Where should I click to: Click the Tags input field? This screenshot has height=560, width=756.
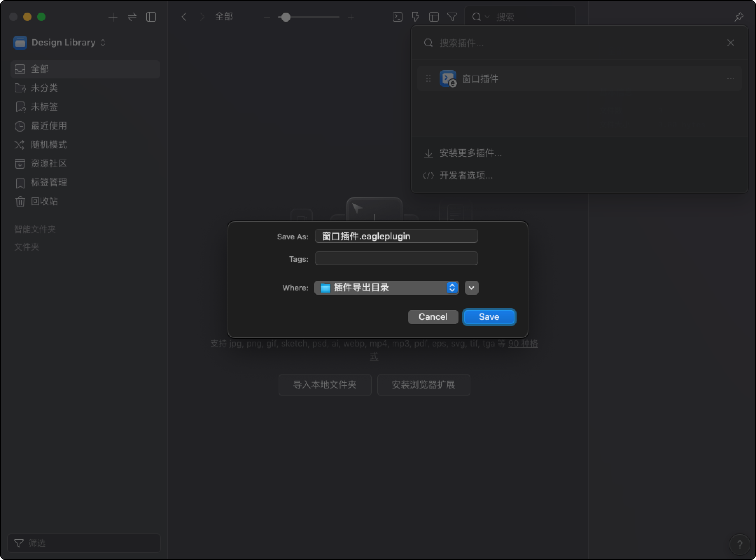pyautogui.click(x=396, y=259)
